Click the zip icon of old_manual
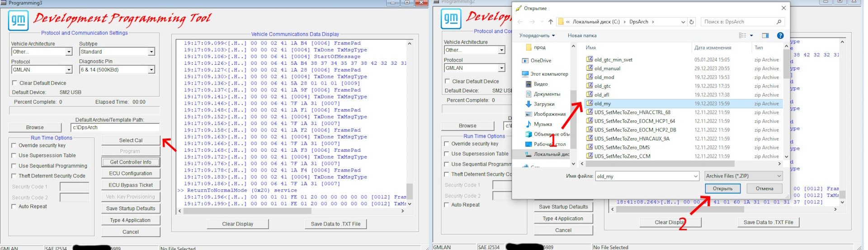The image size is (868, 250). click(x=590, y=68)
